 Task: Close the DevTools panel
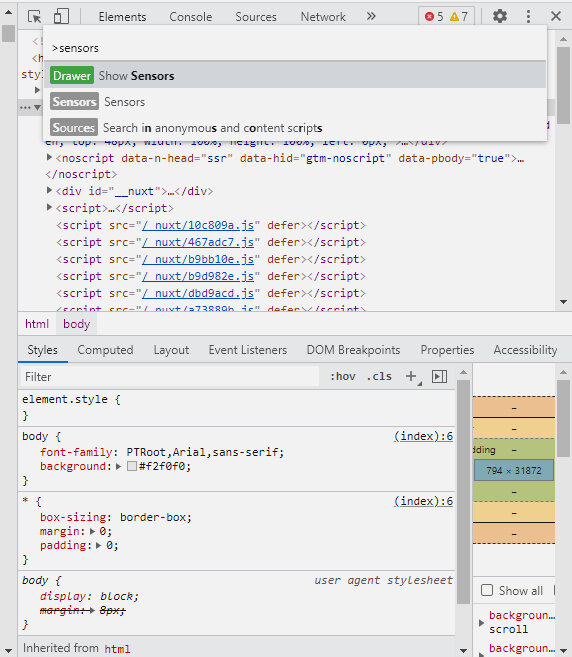coord(556,16)
